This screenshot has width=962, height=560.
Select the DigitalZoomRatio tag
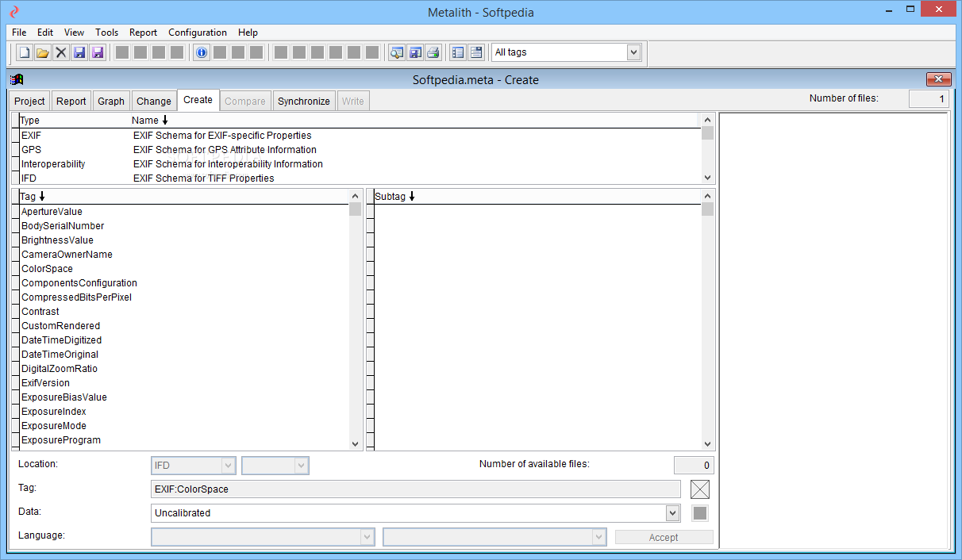click(x=184, y=369)
